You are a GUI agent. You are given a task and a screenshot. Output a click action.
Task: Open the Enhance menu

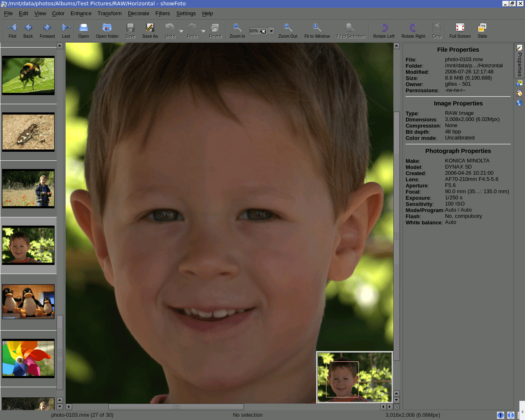coord(81,14)
